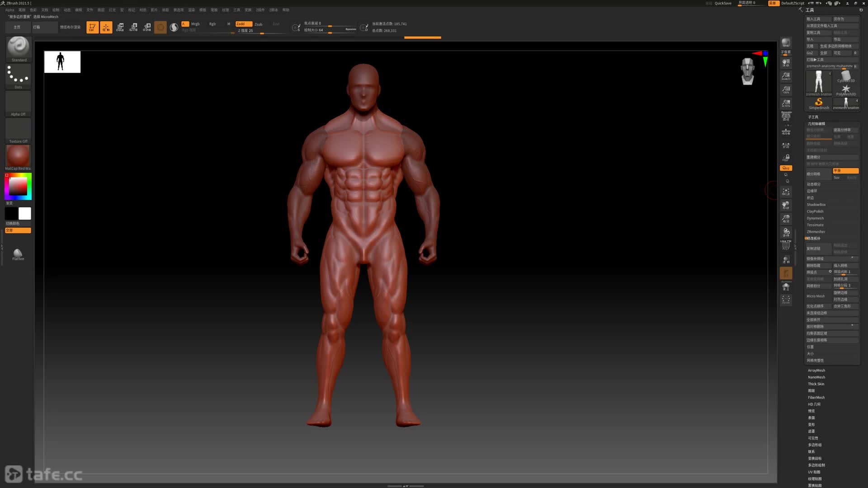Screen dimensions: 868x488
Task: Toggle the orange A button
Action: (x=185, y=24)
